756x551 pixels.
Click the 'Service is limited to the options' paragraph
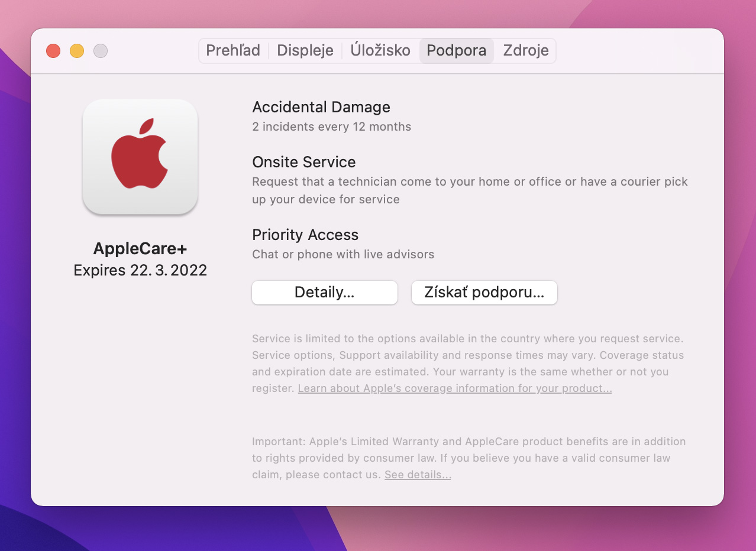coord(468,364)
